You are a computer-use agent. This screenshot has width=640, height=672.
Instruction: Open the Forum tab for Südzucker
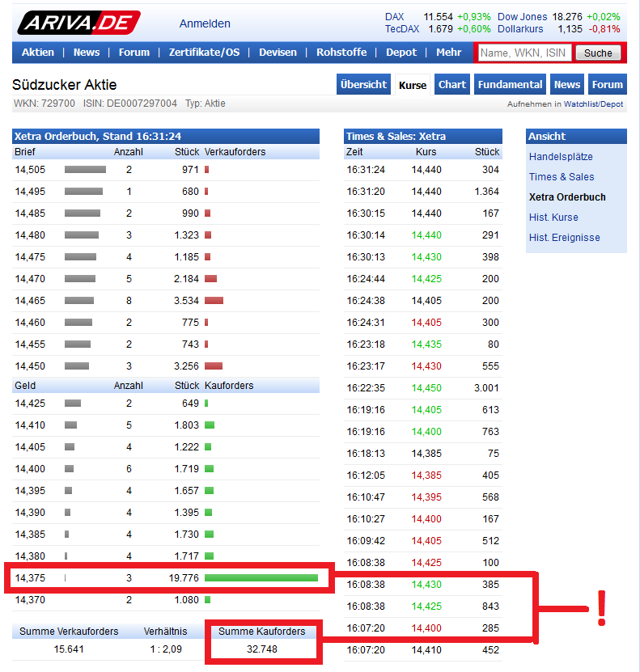(608, 84)
